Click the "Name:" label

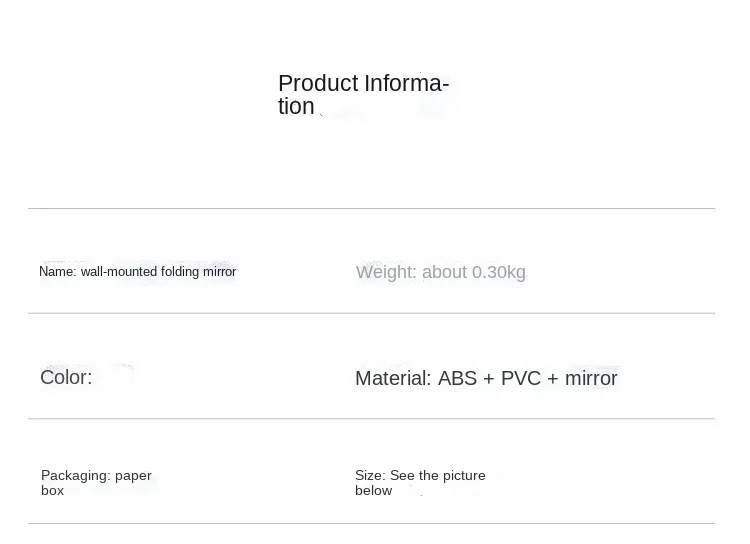[x=58, y=272]
